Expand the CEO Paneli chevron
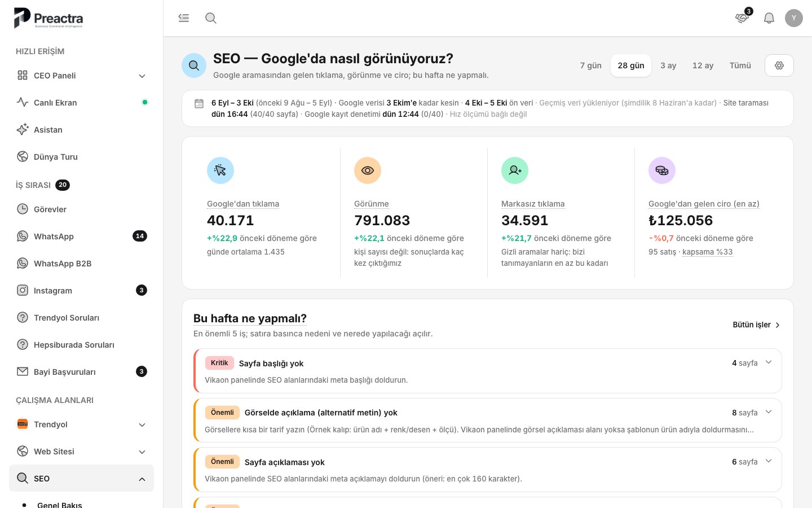812x508 pixels. (x=142, y=76)
